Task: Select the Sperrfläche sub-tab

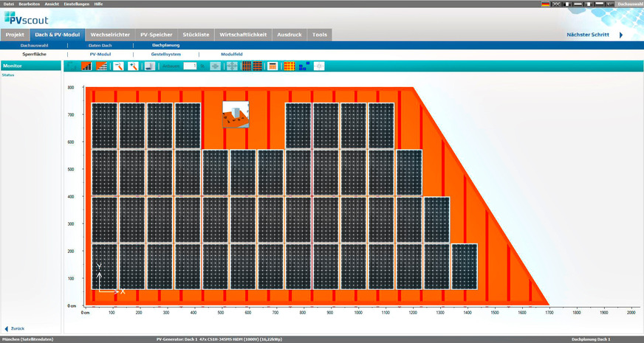Action: pyautogui.click(x=35, y=55)
